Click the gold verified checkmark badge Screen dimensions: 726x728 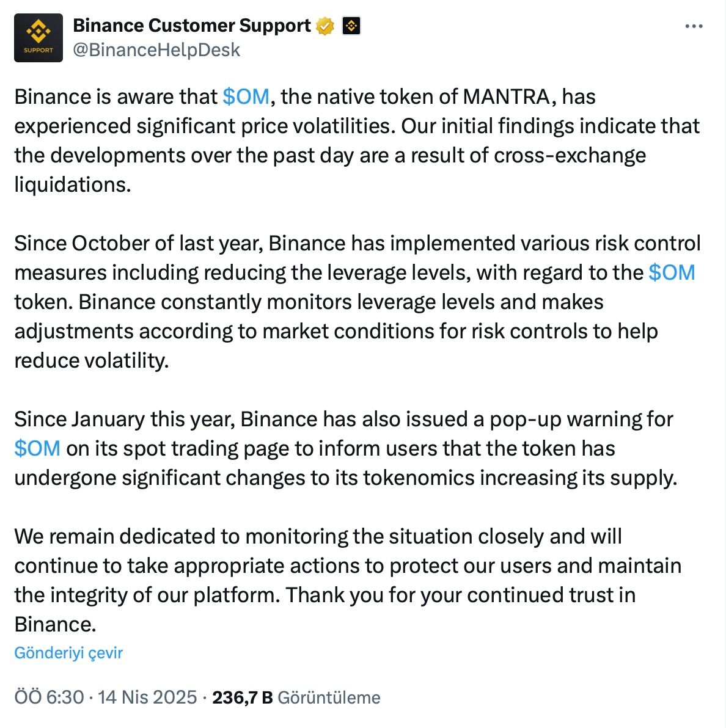coord(325,26)
